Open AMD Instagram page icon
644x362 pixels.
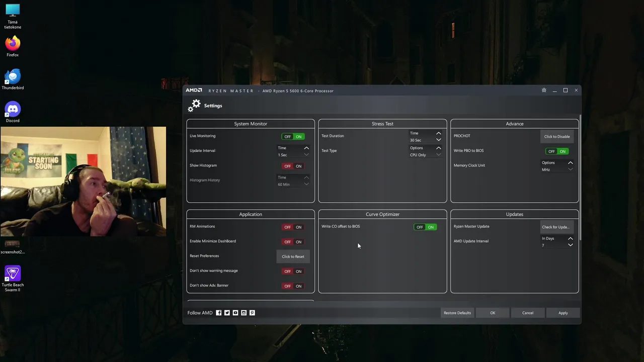(x=244, y=313)
